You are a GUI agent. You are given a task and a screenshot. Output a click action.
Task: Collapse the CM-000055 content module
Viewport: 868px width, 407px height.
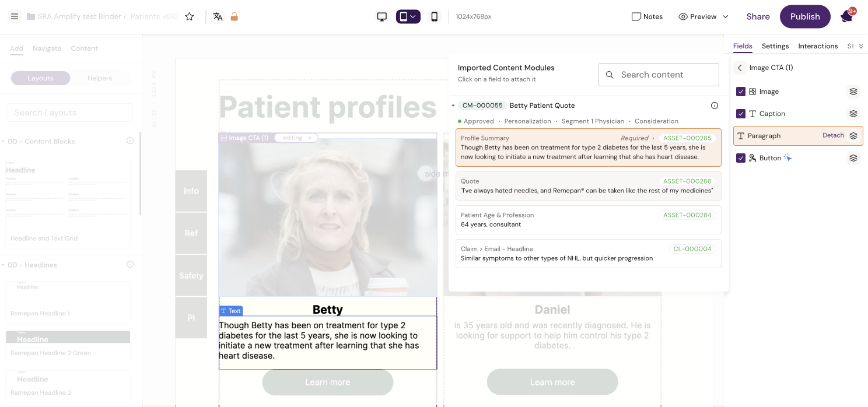point(453,106)
